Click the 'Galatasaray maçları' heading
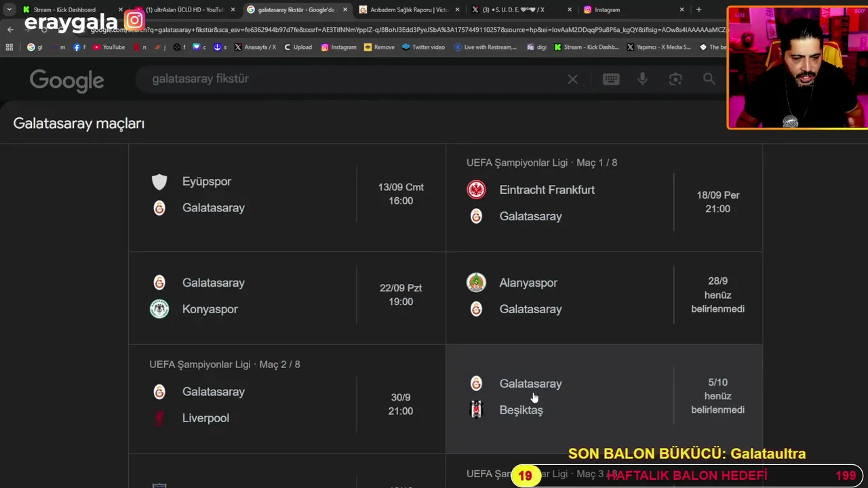Screen dimensions: 868x488 tap(79, 123)
